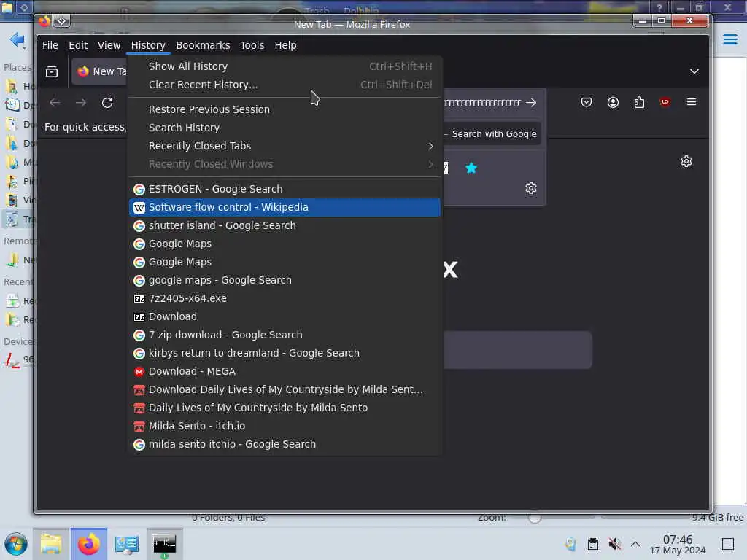Image resolution: width=747 pixels, height=560 pixels.
Task: Open kirbys return to dreamland search entry
Action: point(285,353)
